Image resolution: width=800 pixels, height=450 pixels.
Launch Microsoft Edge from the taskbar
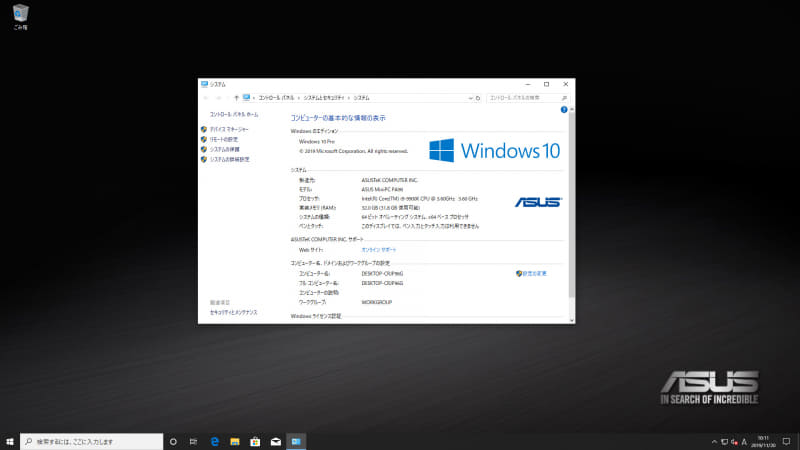point(215,442)
